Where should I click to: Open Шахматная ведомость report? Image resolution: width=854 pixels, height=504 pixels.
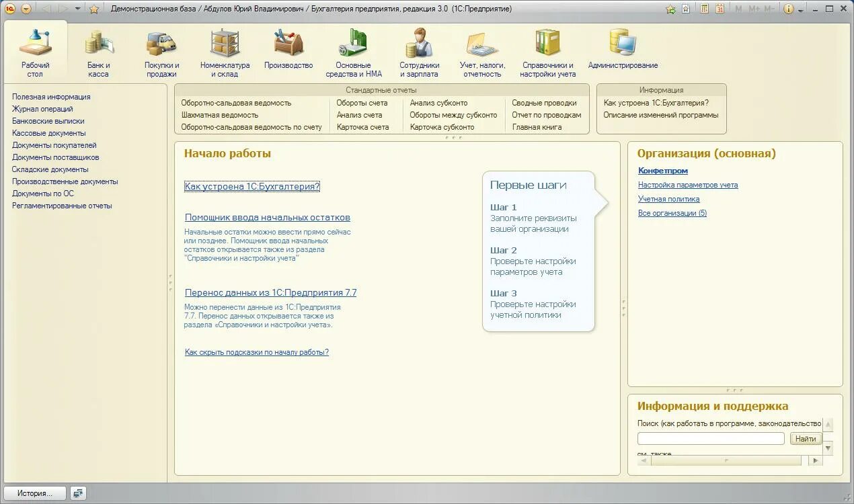[x=220, y=115]
